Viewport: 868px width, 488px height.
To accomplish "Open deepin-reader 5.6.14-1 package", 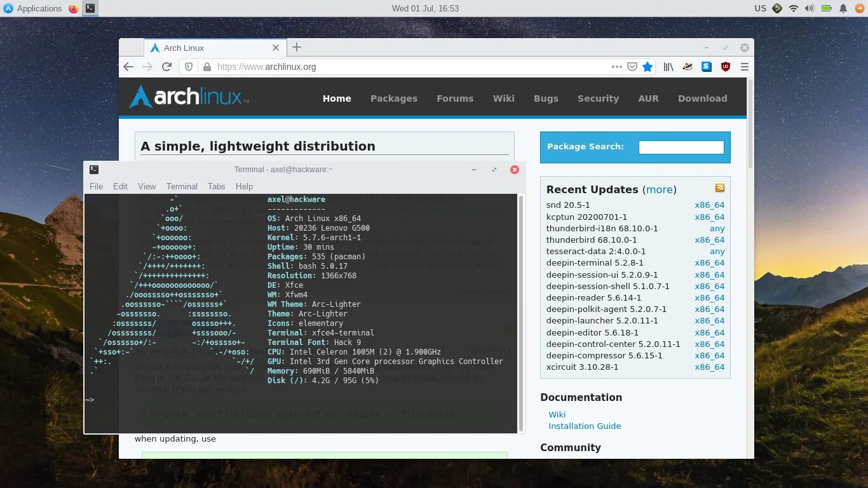I will 593,298.
